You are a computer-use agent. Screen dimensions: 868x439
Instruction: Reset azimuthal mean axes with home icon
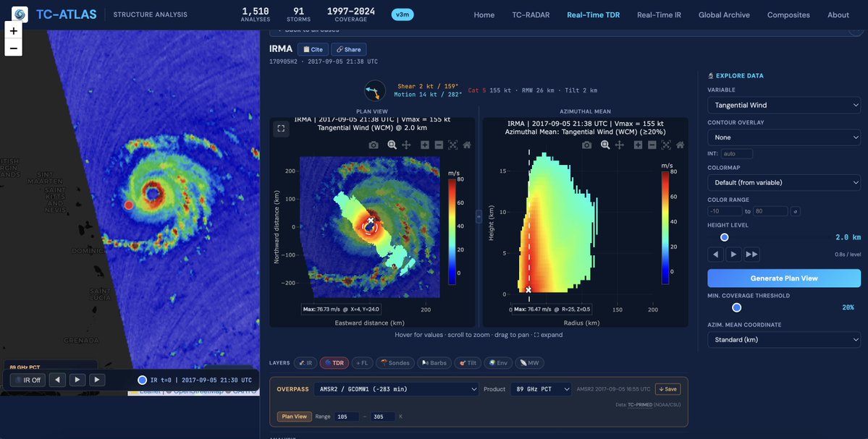click(681, 145)
